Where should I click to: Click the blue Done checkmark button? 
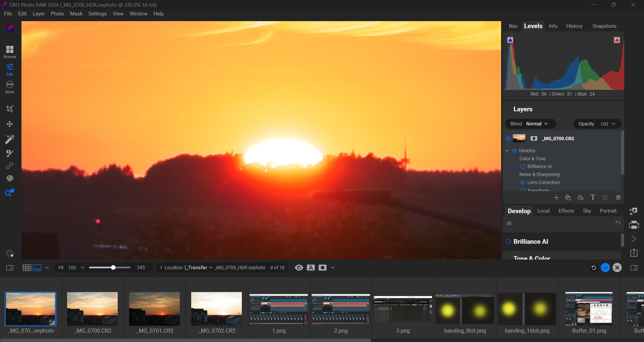point(605,268)
